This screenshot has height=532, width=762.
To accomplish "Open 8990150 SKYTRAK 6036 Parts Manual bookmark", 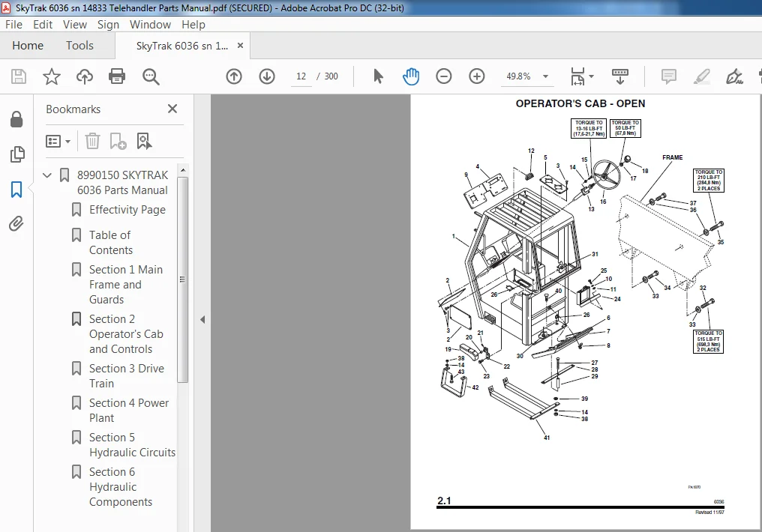I will (x=122, y=183).
